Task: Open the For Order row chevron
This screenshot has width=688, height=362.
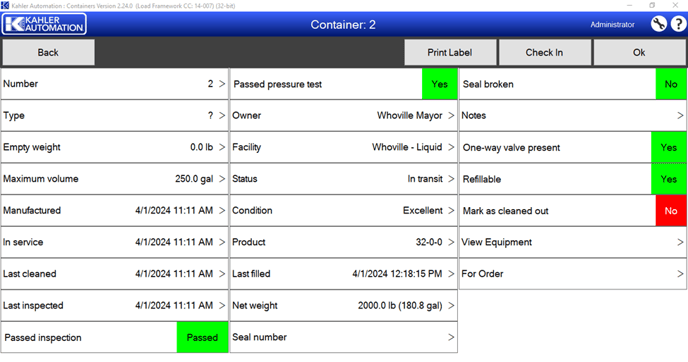Action: pos(680,273)
